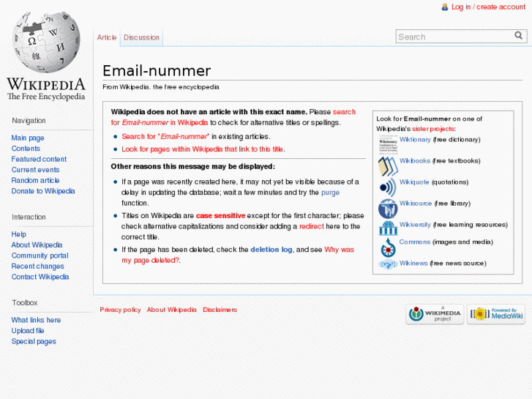This screenshot has width=532, height=399.
Task: Click the Commons logo icon
Action: (388, 247)
